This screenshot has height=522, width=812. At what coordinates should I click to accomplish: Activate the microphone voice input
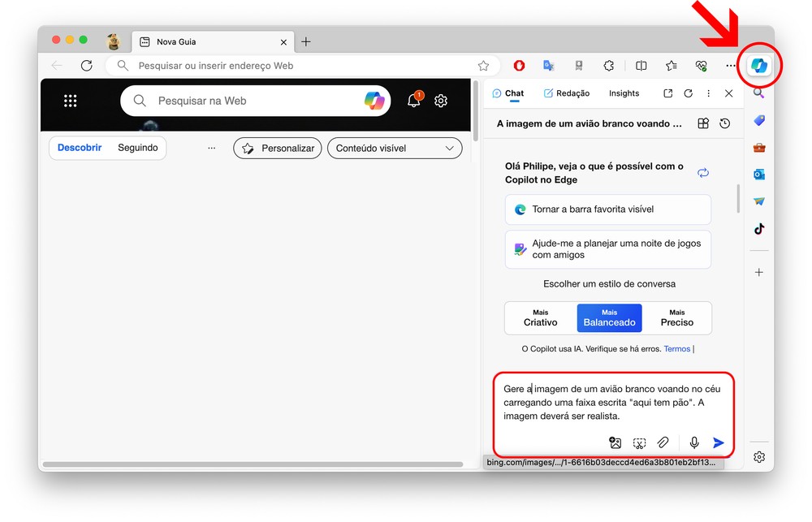coord(694,442)
